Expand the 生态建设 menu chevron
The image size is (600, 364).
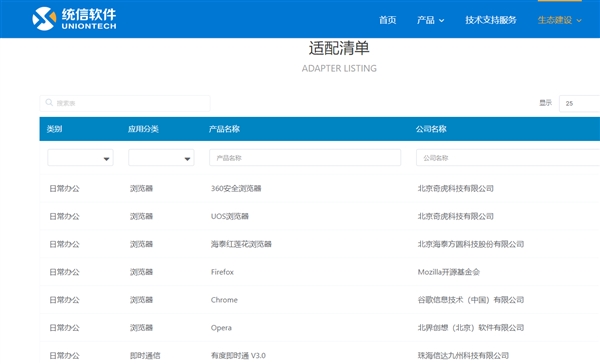pos(579,20)
